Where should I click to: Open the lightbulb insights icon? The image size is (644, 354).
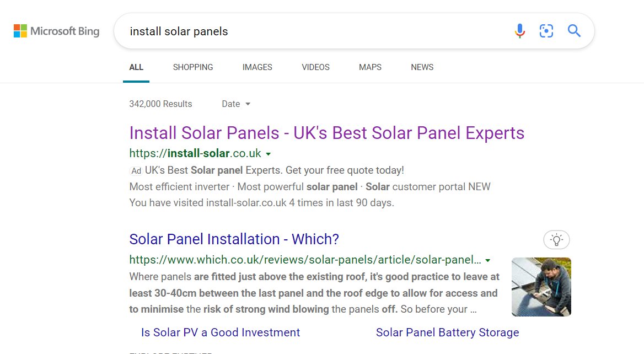click(x=556, y=240)
